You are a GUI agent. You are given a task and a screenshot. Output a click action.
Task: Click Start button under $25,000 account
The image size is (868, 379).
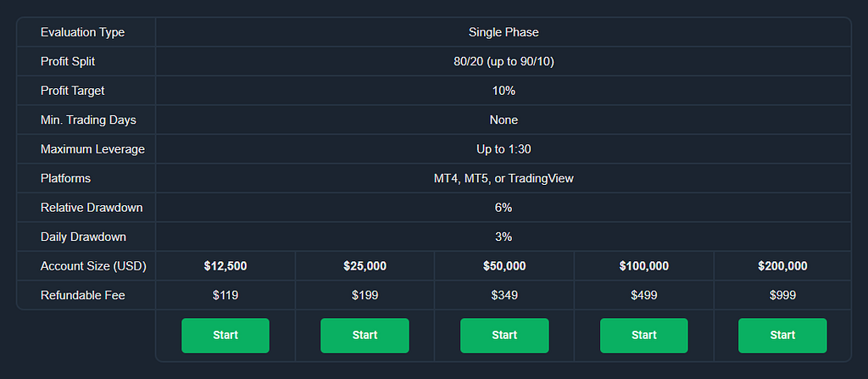[364, 335]
